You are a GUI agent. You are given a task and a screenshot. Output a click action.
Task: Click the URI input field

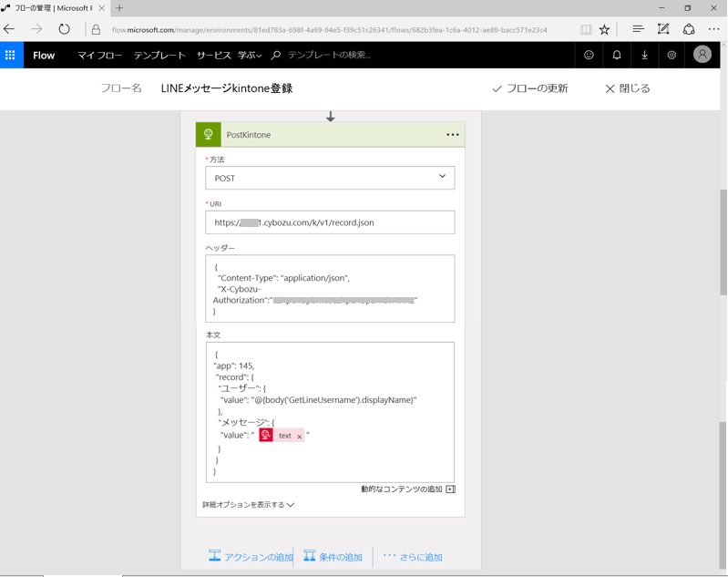[330, 222]
